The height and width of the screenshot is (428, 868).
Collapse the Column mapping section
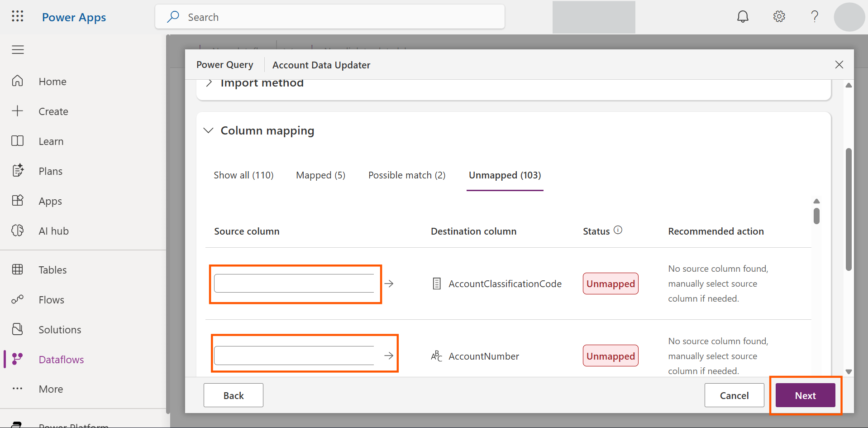[x=209, y=130]
